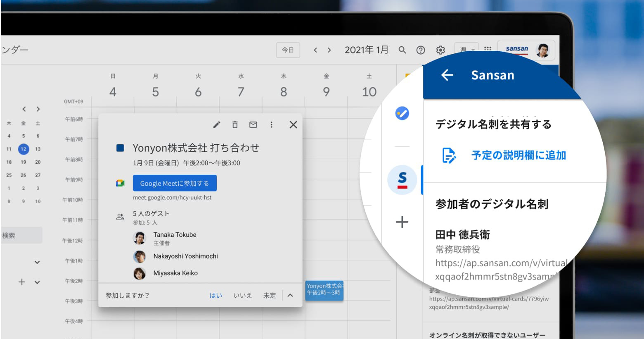The image size is (644, 339).
Task: Add other calendar with sidebar plus icon
Action: pos(22,282)
